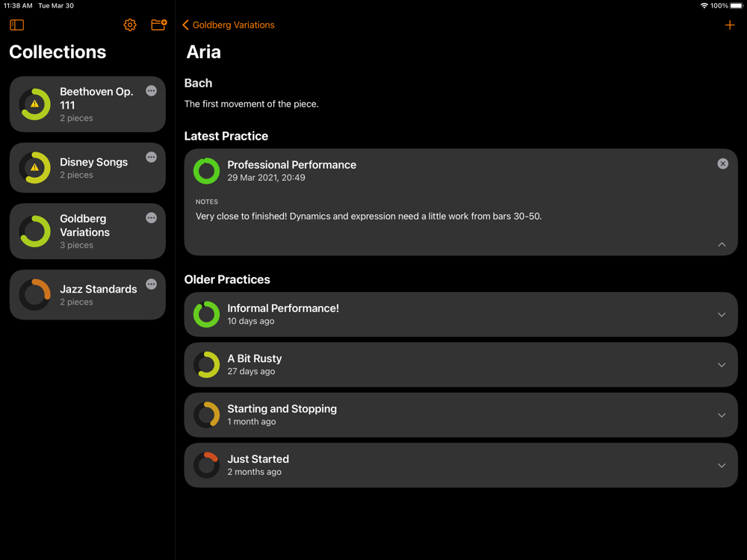Expand the Starting and Stopping practice
747x560 pixels.
(722, 415)
